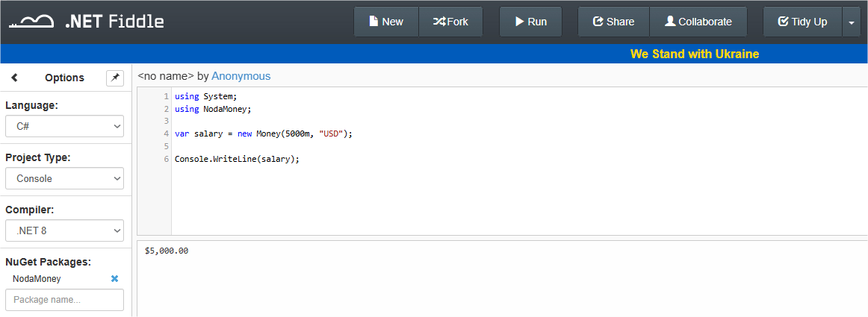This screenshot has height=317, width=868.
Task: Click the Options panel heading
Action: [x=65, y=78]
